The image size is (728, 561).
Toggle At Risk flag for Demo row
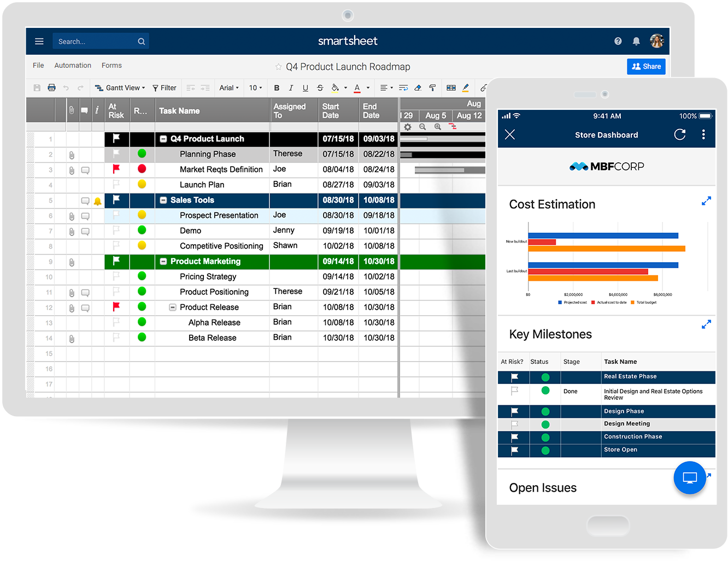click(116, 231)
